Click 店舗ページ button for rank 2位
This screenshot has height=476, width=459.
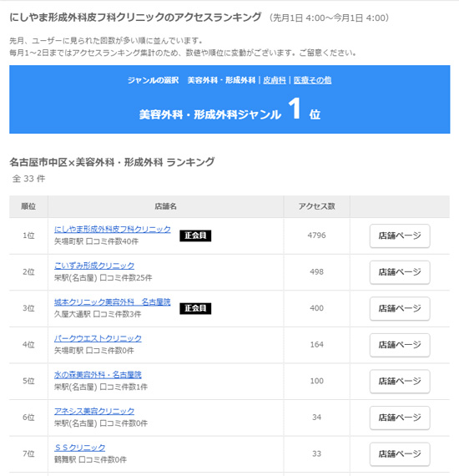point(400,272)
